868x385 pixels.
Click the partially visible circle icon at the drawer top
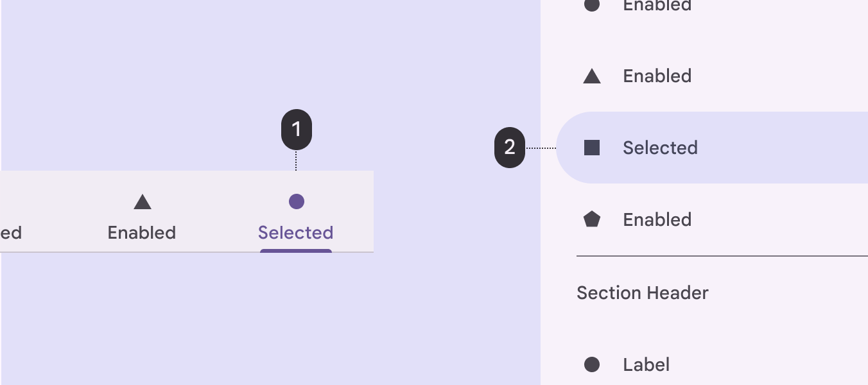[591, 5]
